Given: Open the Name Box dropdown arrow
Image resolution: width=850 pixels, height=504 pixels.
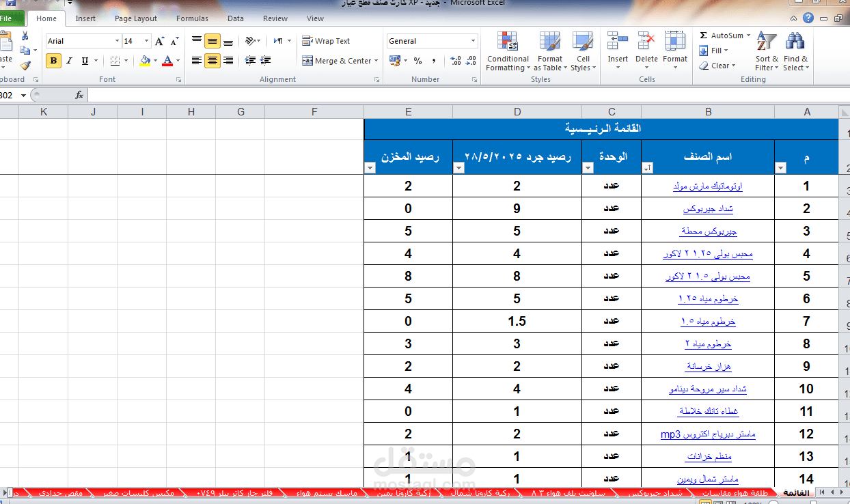Looking at the screenshot, I should [23, 95].
